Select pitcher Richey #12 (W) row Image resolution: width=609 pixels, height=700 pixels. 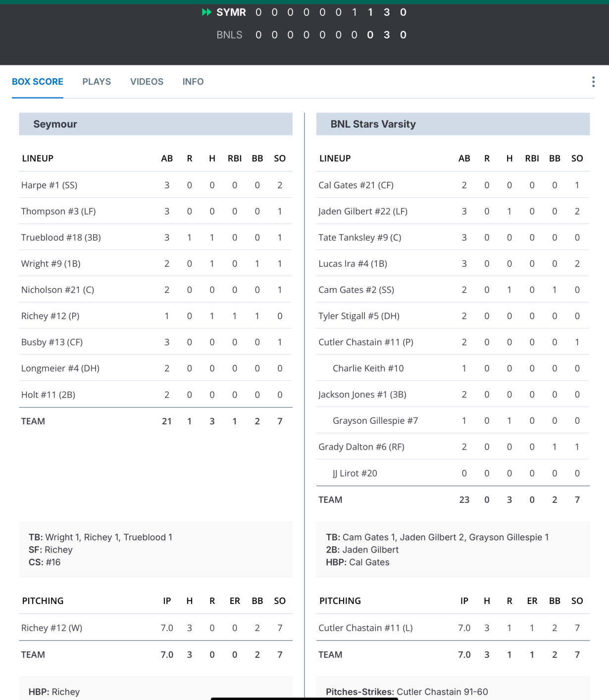[x=51, y=628]
